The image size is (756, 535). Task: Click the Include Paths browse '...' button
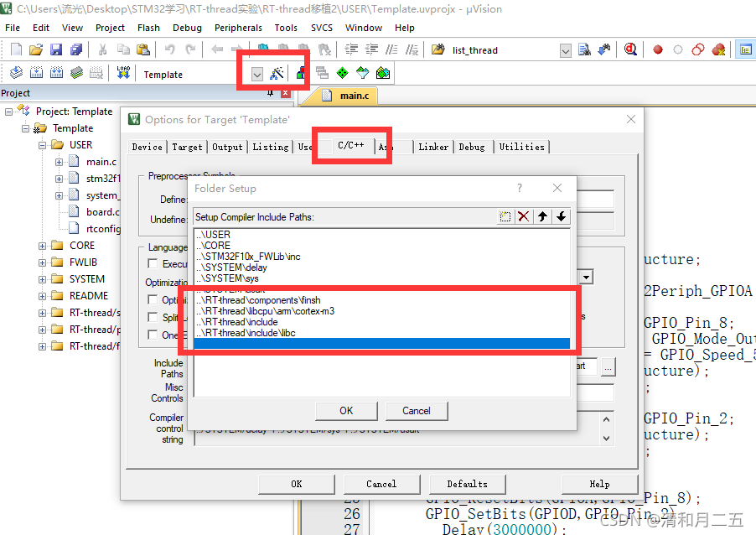pos(608,368)
